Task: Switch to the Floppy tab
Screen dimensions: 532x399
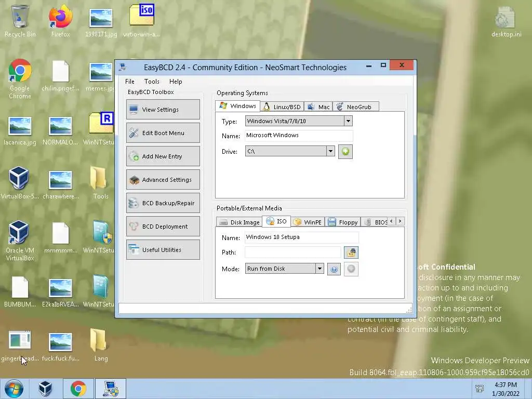Action: point(343,222)
